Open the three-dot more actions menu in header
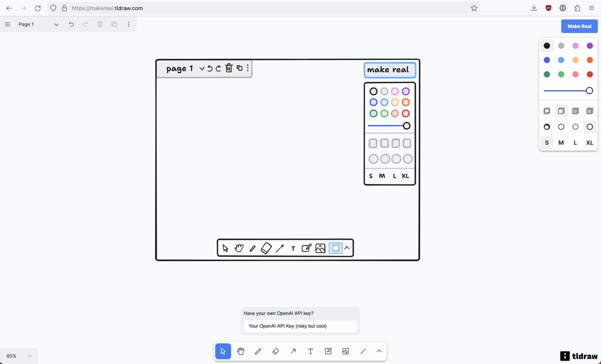 (129, 24)
